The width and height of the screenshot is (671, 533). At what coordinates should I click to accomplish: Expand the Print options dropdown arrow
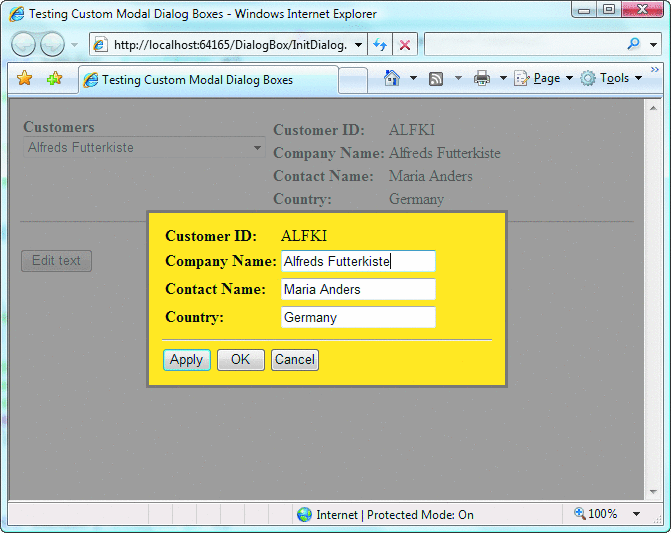pyautogui.click(x=503, y=78)
